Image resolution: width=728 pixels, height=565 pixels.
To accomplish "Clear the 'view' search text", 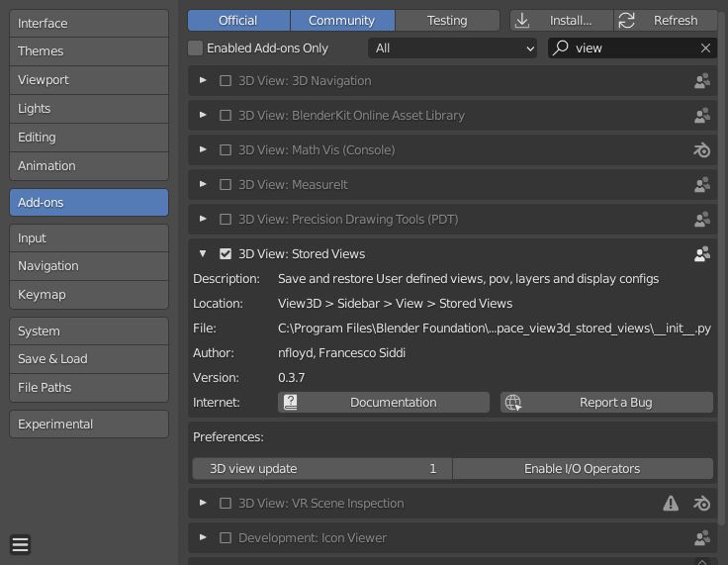I will pyautogui.click(x=705, y=47).
